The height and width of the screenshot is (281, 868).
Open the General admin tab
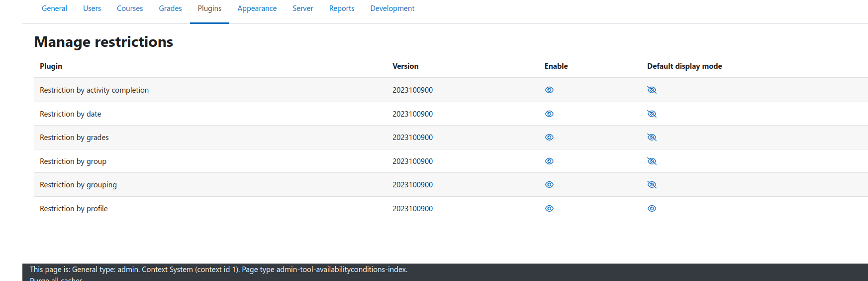(54, 8)
